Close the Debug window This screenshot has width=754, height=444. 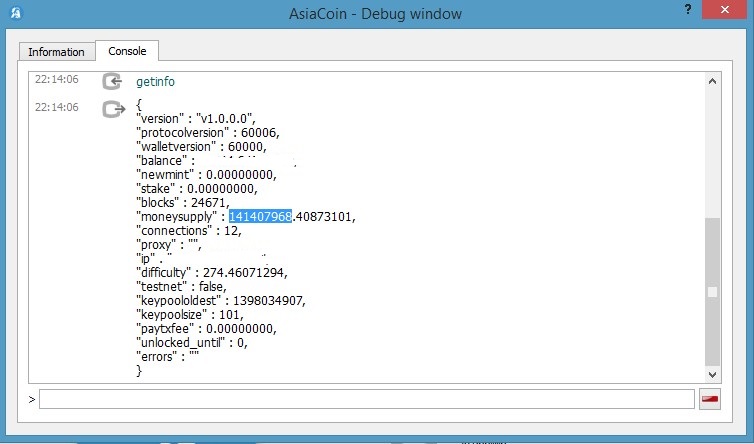pos(725,10)
